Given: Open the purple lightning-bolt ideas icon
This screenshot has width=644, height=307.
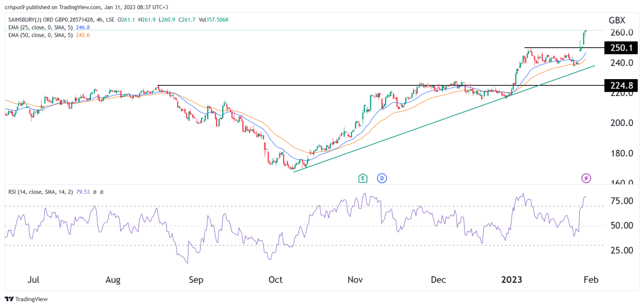Looking at the screenshot, I should pyautogui.click(x=586, y=178).
